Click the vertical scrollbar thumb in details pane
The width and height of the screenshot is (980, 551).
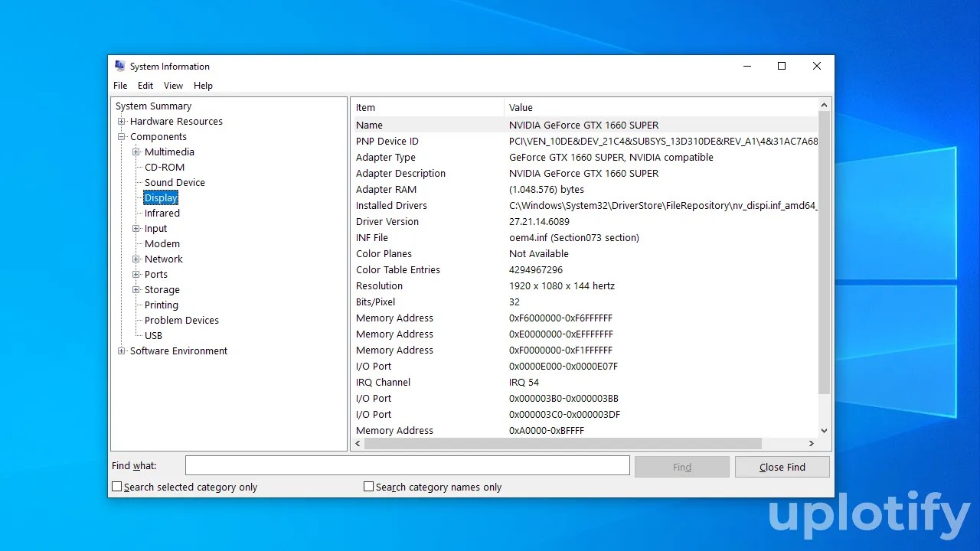(x=824, y=253)
